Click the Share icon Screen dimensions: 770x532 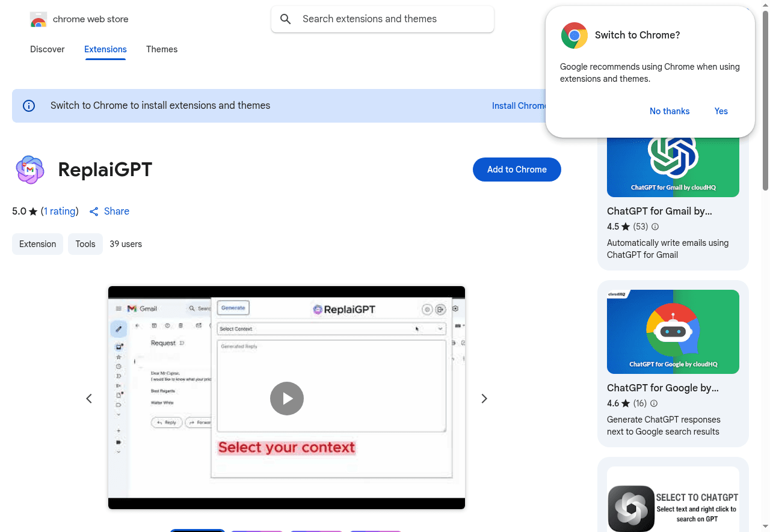(x=94, y=212)
